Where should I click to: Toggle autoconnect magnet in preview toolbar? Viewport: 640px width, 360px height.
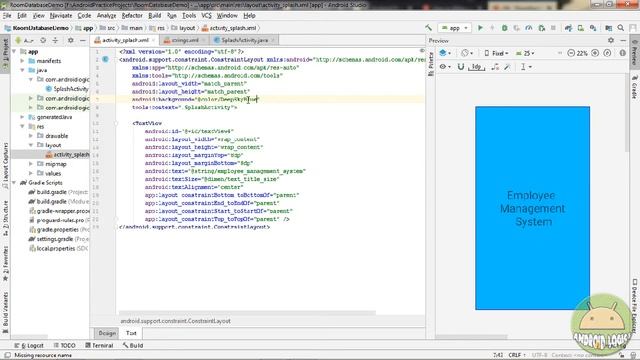click(461, 67)
